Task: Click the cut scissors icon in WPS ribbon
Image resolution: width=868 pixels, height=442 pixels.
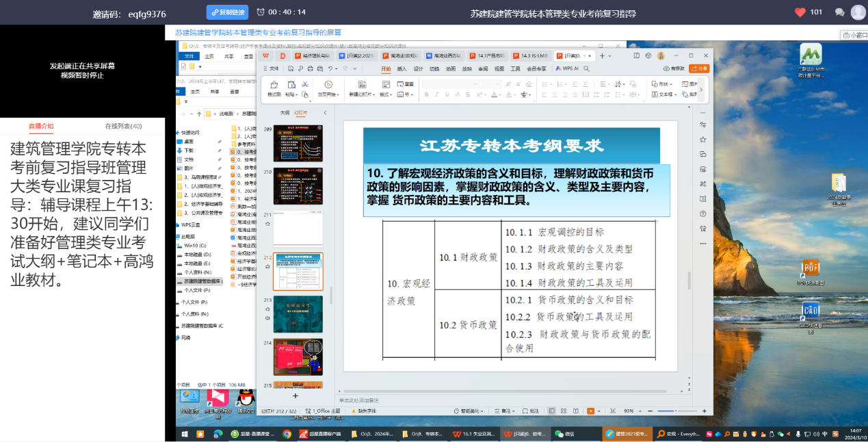Action: (x=305, y=84)
